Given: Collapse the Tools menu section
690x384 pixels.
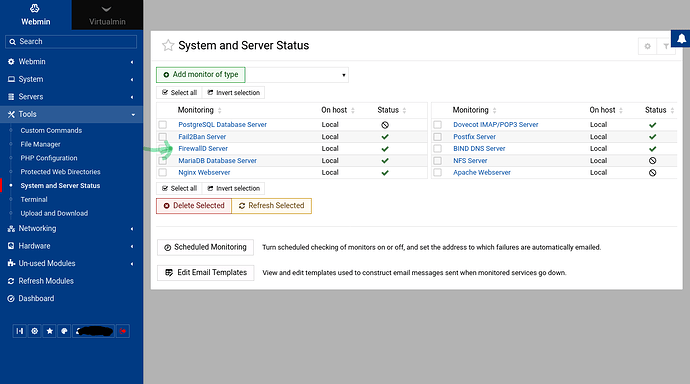Looking at the screenshot, I should pos(71,114).
